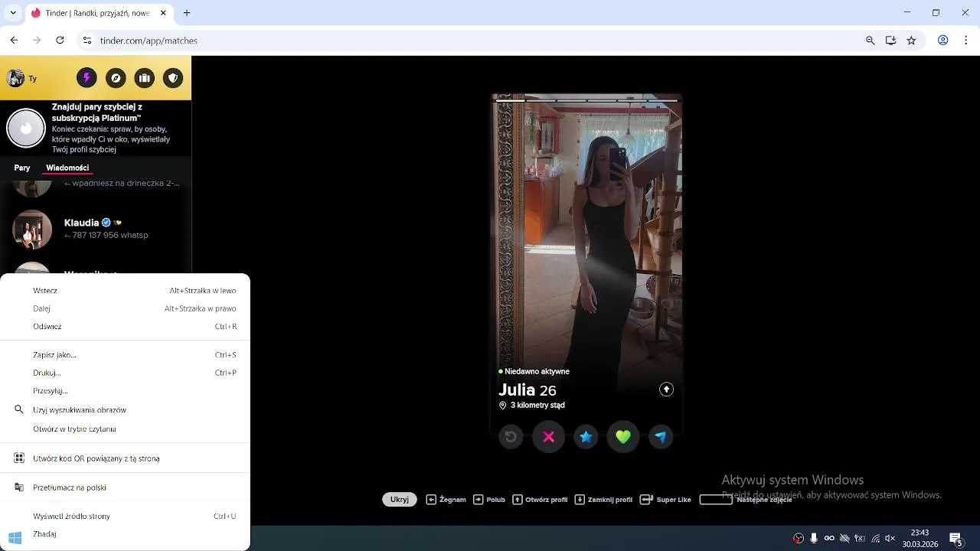This screenshot has height=551, width=980.
Task: Switch to the Pary tab
Action: (x=22, y=168)
